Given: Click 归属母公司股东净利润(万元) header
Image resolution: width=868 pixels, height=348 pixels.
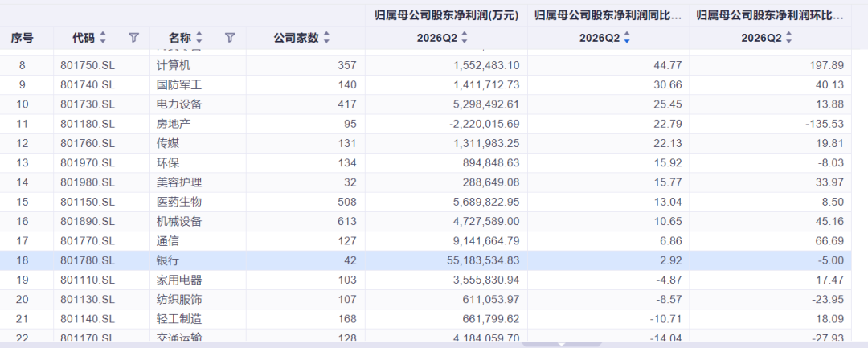Looking at the screenshot, I should pos(446,16).
